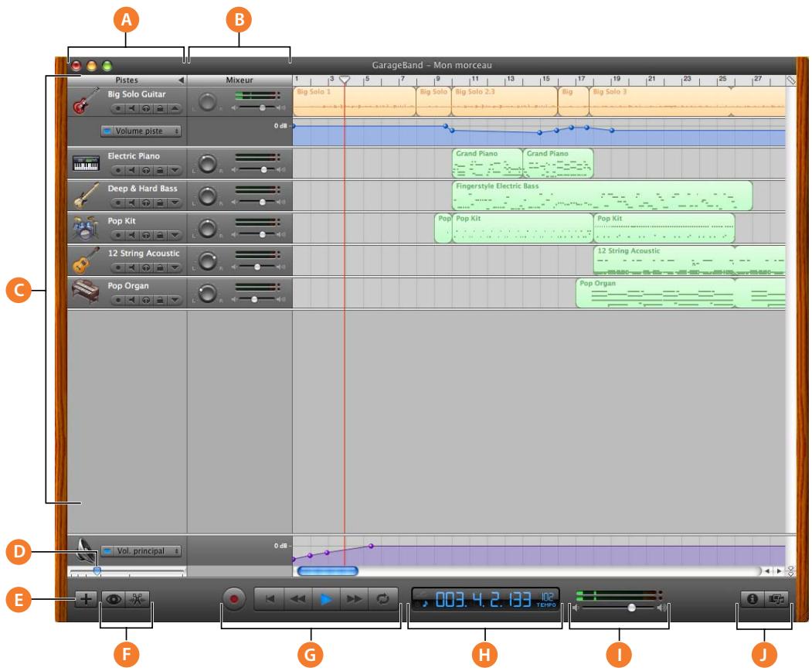Expand Electric Piano automation triangle

pyautogui.click(x=175, y=170)
